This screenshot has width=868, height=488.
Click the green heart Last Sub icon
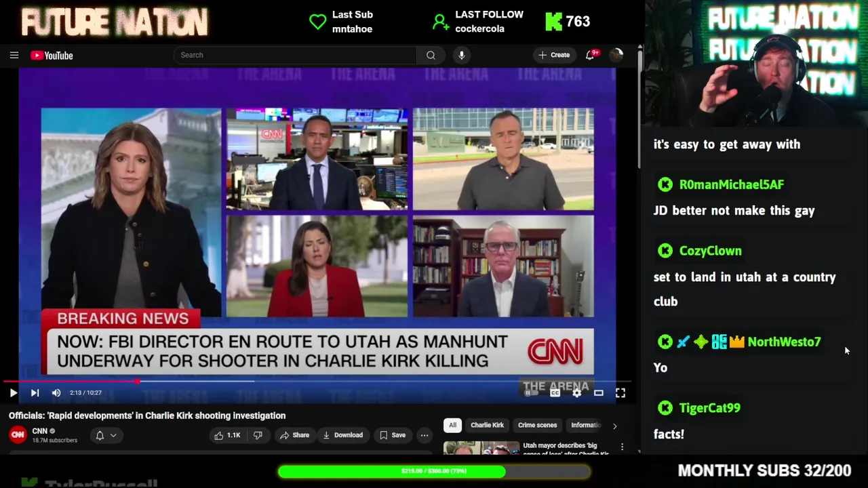tap(317, 22)
